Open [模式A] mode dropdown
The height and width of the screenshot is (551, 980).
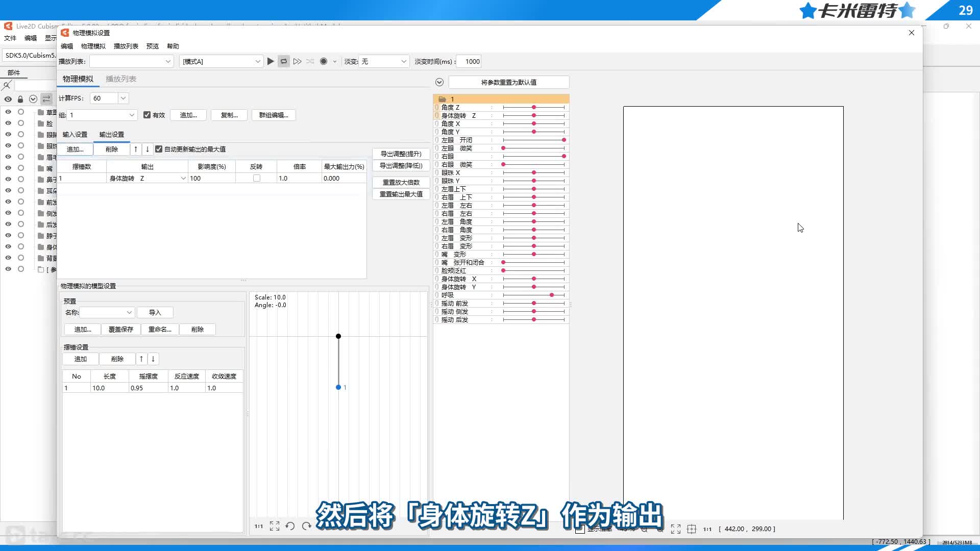(x=221, y=61)
